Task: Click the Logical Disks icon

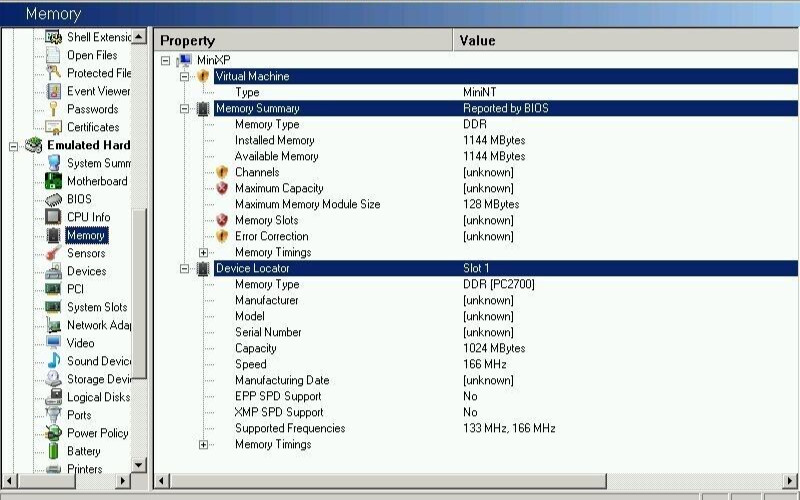Action: click(53, 396)
